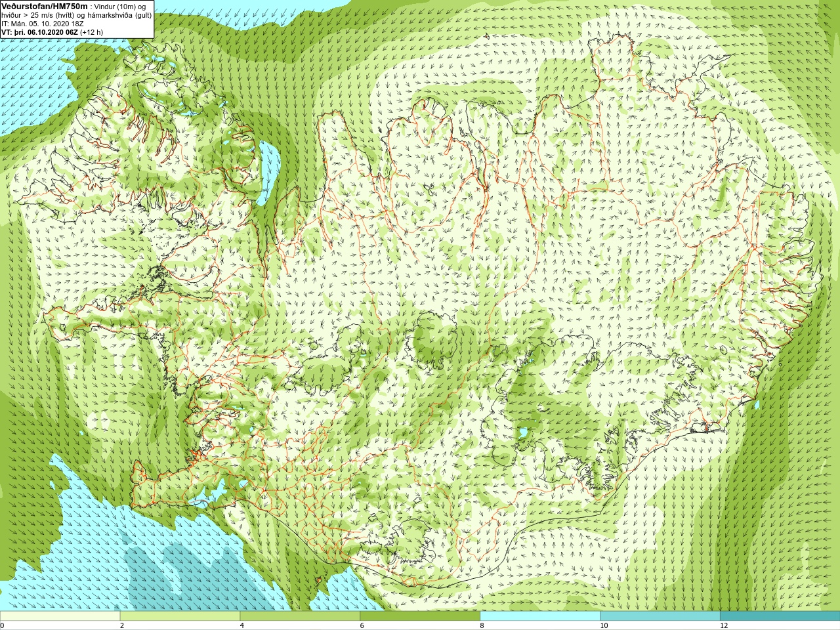Pick the light green 2–4 legend swatch
840x630 pixels.
tap(180, 616)
